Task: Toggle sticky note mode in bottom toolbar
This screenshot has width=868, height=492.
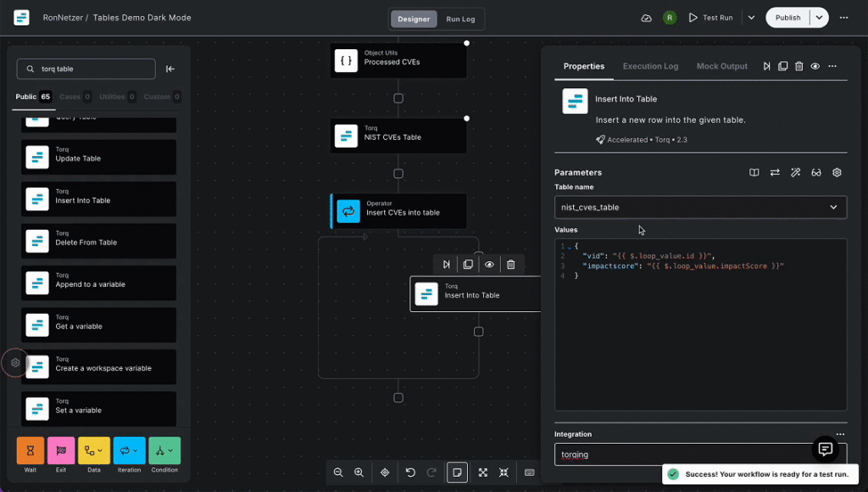Action: [x=457, y=472]
